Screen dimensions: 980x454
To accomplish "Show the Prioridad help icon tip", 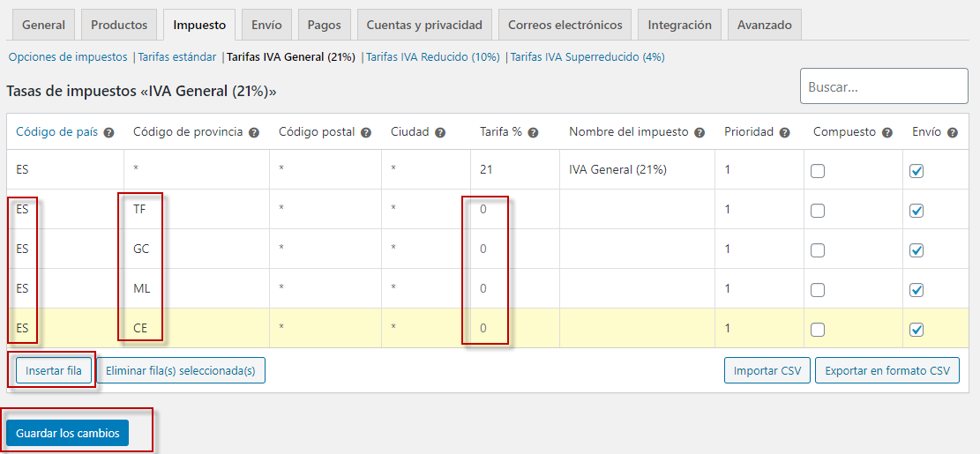I will (x=784, y=132).
